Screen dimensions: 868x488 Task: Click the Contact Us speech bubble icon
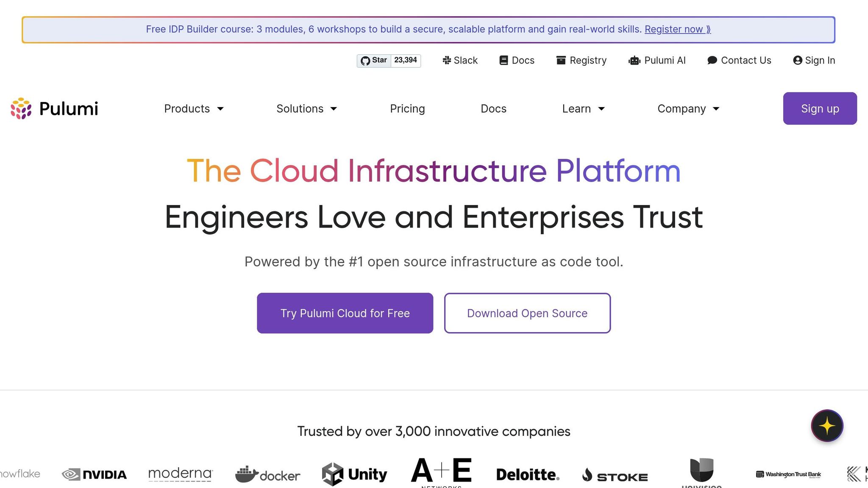pyautogui.click(x=712, y=61)
